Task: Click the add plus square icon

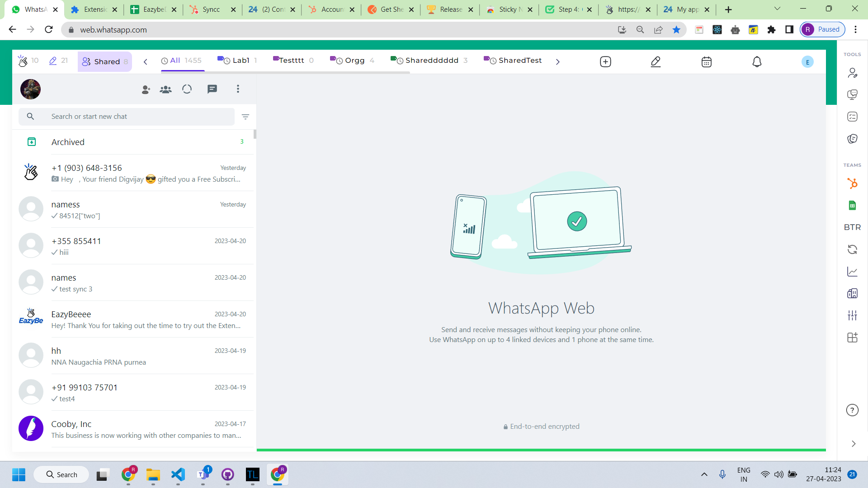Action: pyautogui.click(x=605, y=62)
